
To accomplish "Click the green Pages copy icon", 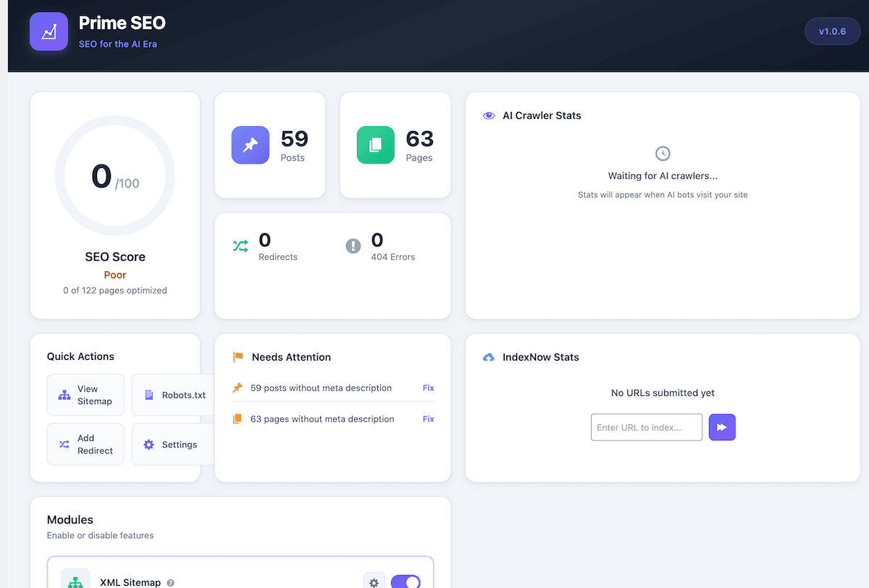I will point(376,145).
